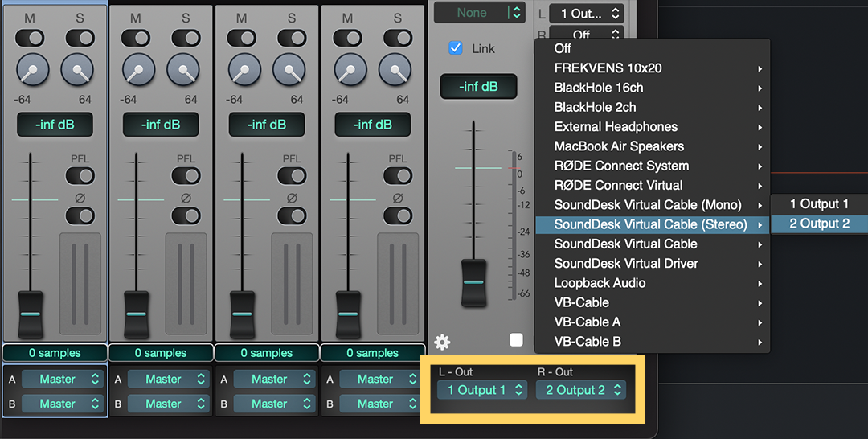This screenshot has height=439, width=868.
Task: Open fourth channel's A Master dropdown
Action: [x=380, y=380]
